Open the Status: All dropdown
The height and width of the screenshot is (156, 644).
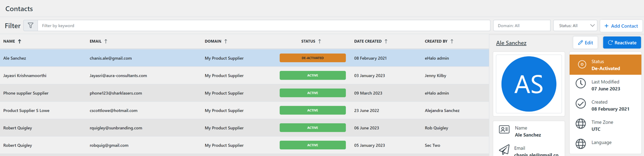(x=575, y=26)
